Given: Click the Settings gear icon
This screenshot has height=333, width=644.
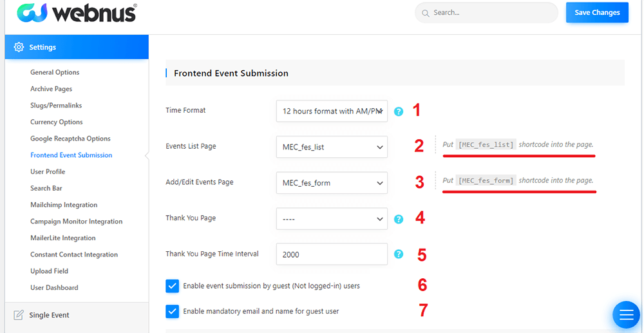Looking at the screenshot, I should coord(19,47).
